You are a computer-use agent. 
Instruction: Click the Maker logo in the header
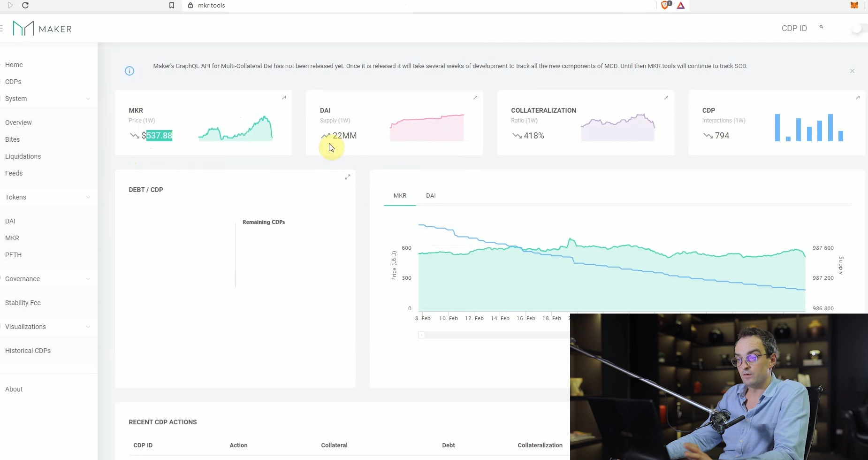[x=42, y=29]
